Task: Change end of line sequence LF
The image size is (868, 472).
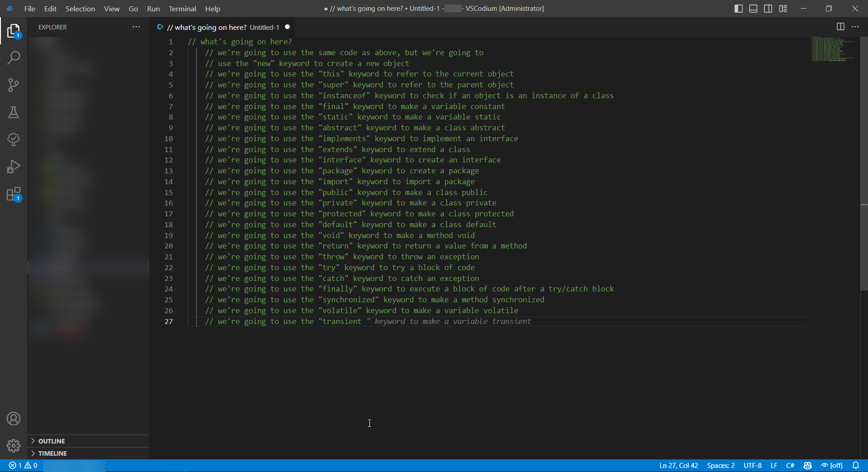Action: 774,465
